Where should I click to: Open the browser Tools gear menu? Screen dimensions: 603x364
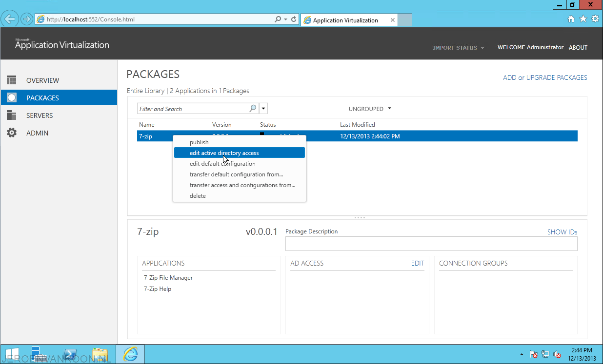595,19
